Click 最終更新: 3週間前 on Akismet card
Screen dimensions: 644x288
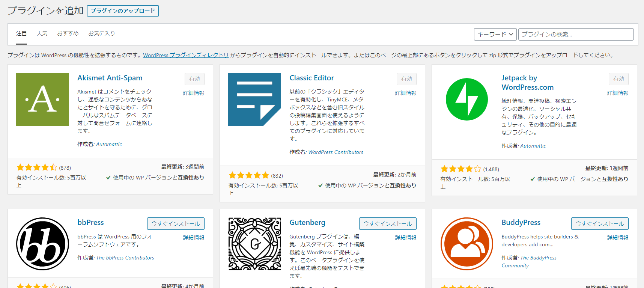[x=182, y=167]
